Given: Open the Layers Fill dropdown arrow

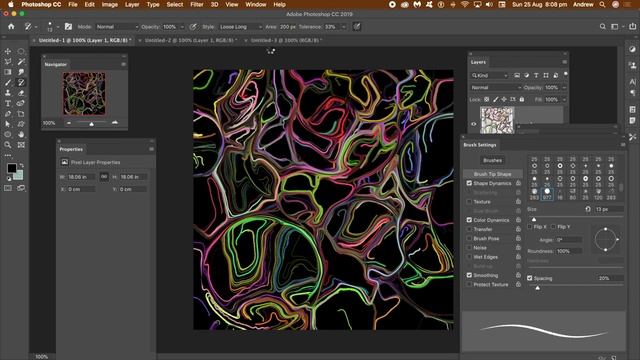Looking at the screenshot, I should click(564, 100).
